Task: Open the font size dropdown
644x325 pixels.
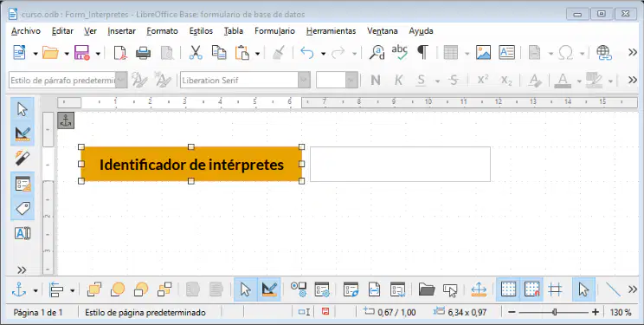Action: tap(351, 81)
